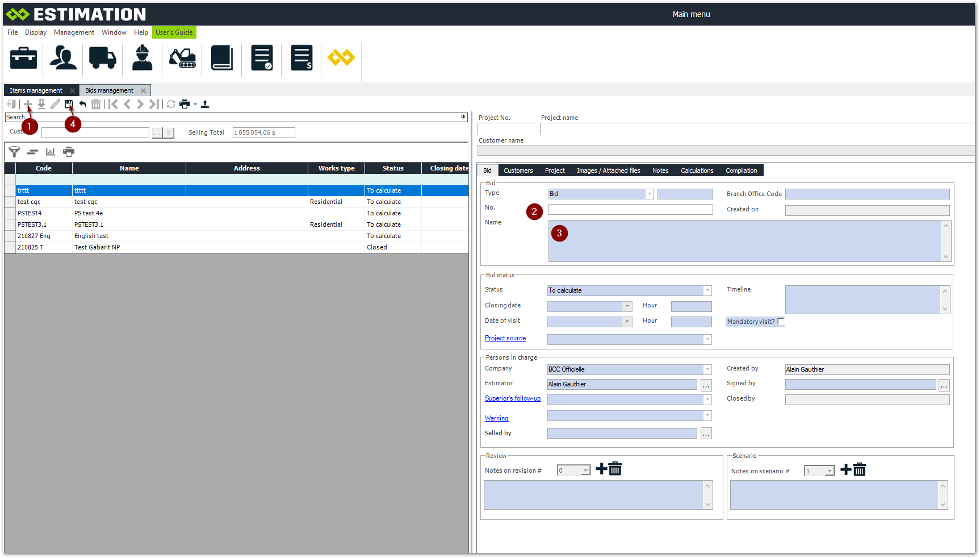Expand the Company dropdown
This screenshot has height=558, width=980.
[x=707, y=369]
